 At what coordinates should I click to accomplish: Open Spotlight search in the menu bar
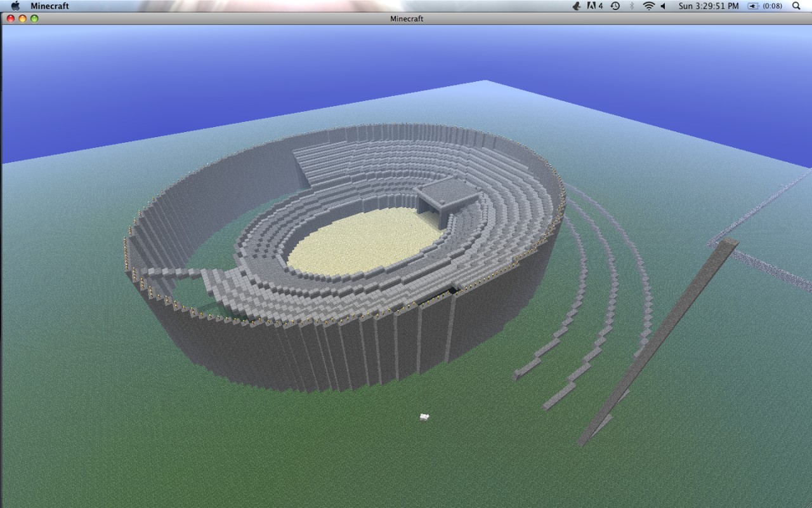[x=795, y=5]
